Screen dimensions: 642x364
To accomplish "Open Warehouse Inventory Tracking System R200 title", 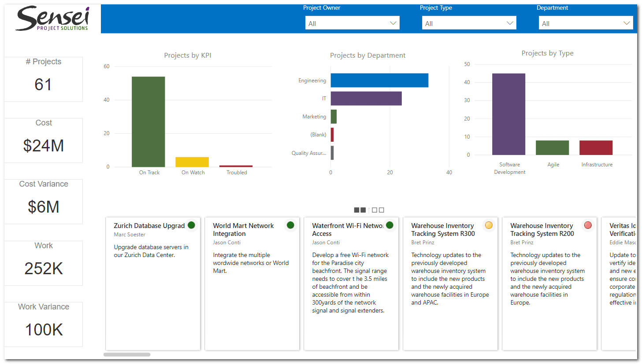I will coord(542,230).
